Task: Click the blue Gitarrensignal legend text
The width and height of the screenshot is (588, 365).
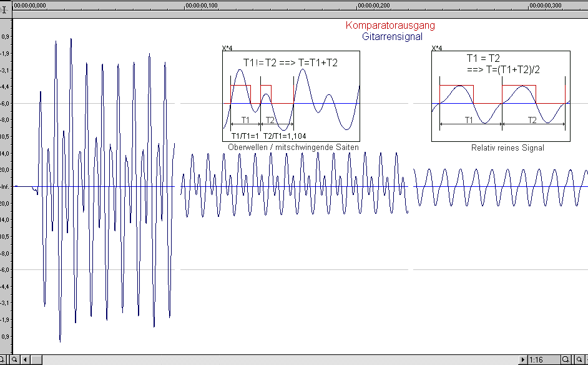Action: point(392,36)
